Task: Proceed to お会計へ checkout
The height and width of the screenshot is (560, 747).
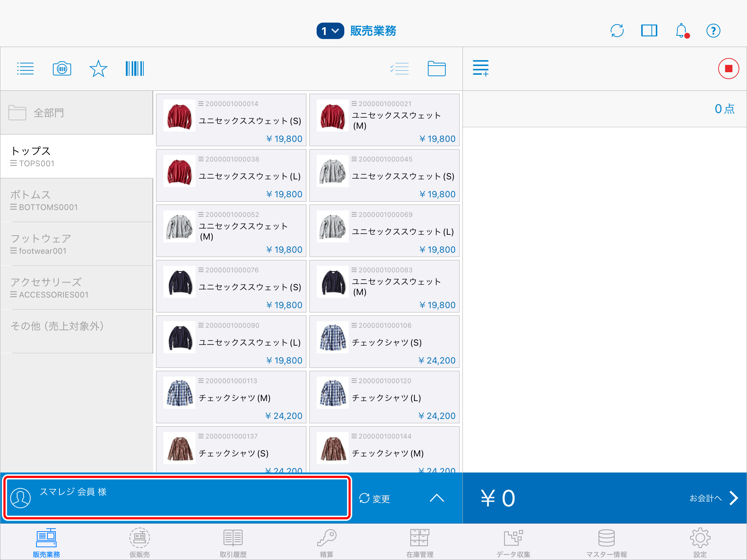Action: [713, 498]
